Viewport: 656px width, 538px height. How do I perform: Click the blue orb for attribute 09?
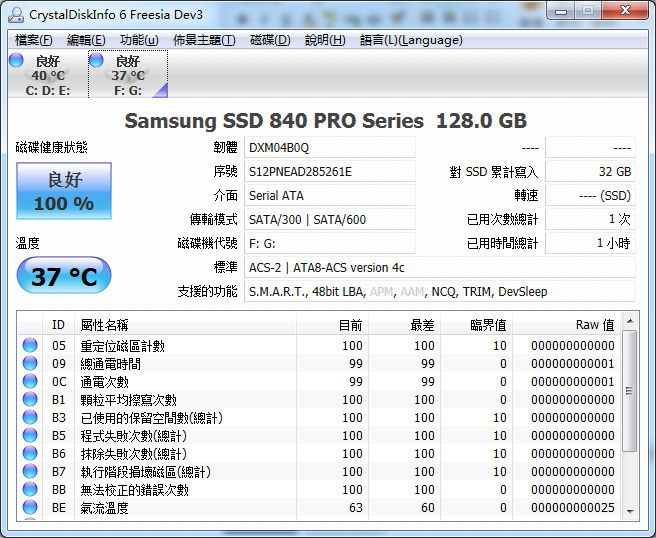pyautogui.click(x=30, y=363)
